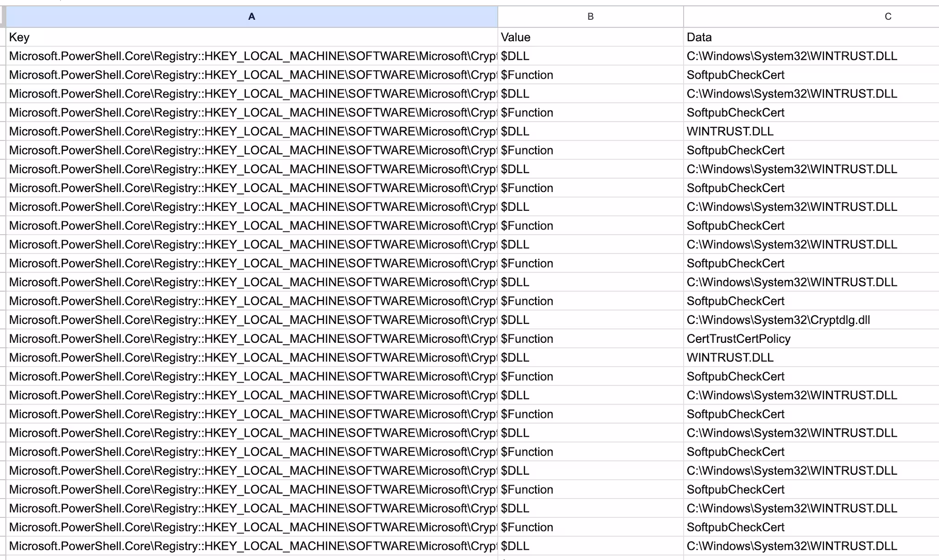
Task: Select the column C header
Action: coord(888,16)
